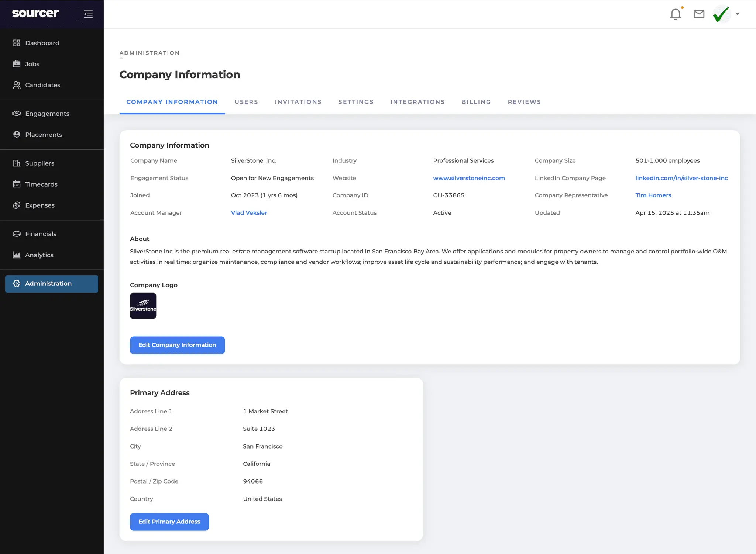Click updated timestamp Apr 15, 2025
The width and height of the screenshot is (756, 554).
pos(672,212)
